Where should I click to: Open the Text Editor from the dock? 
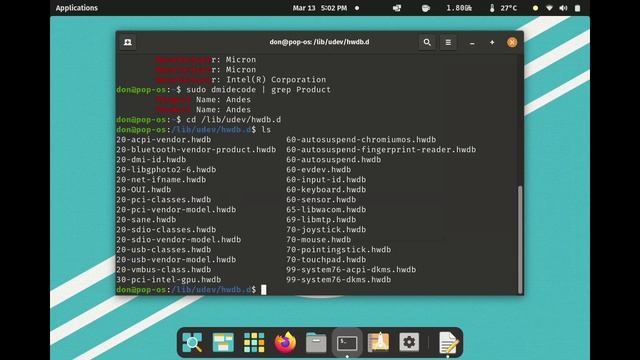[448, 342]
